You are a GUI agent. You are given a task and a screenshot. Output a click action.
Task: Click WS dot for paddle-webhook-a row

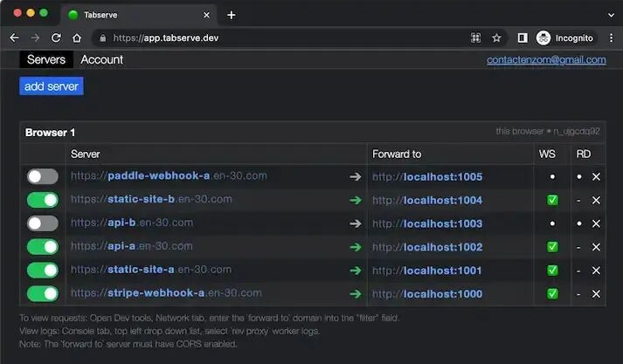552,176
